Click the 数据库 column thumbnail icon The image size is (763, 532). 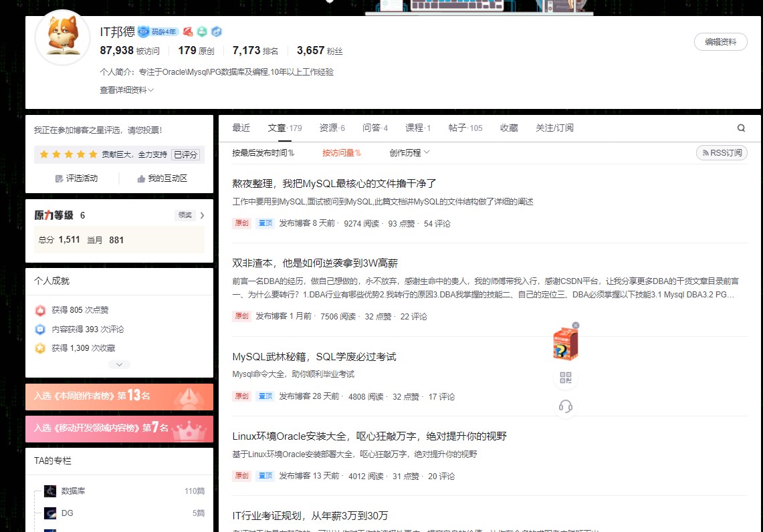click(x=50, y=491)
